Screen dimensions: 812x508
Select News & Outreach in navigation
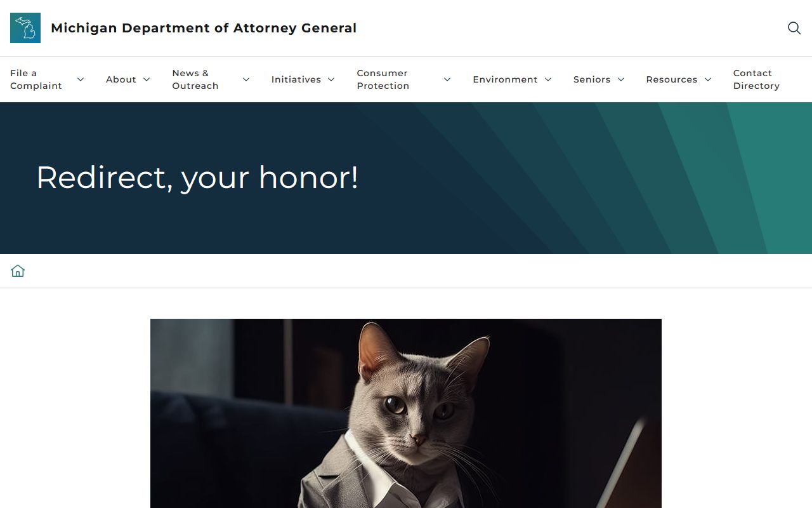click(x=195, y=79)
